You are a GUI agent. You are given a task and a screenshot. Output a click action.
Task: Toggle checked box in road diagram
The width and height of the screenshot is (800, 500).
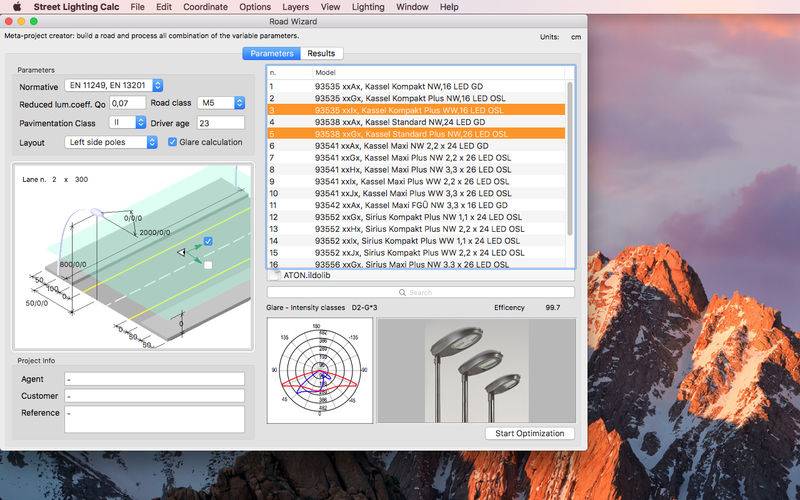coord(208,241)
